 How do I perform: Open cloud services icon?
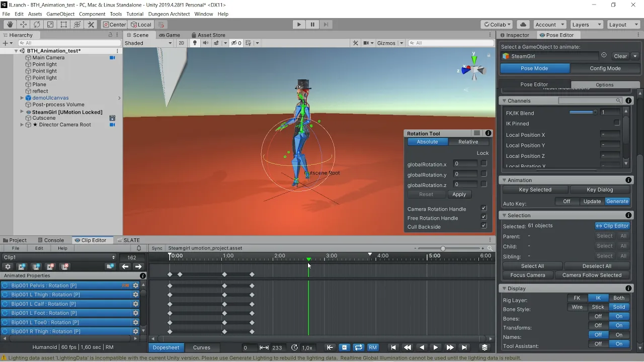[x=523, y=24]
